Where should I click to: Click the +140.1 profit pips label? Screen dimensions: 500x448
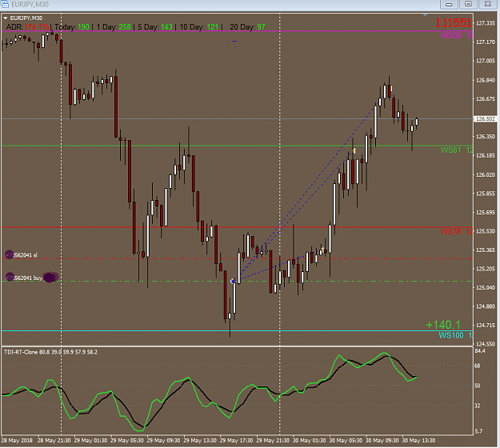(x=443, y=325)
